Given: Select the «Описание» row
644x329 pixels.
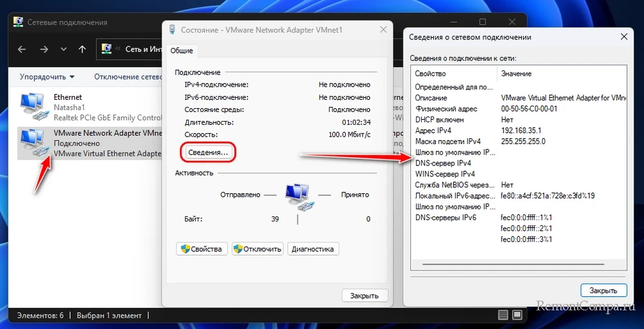Looking at the screenshot, I should click(518, 98).
